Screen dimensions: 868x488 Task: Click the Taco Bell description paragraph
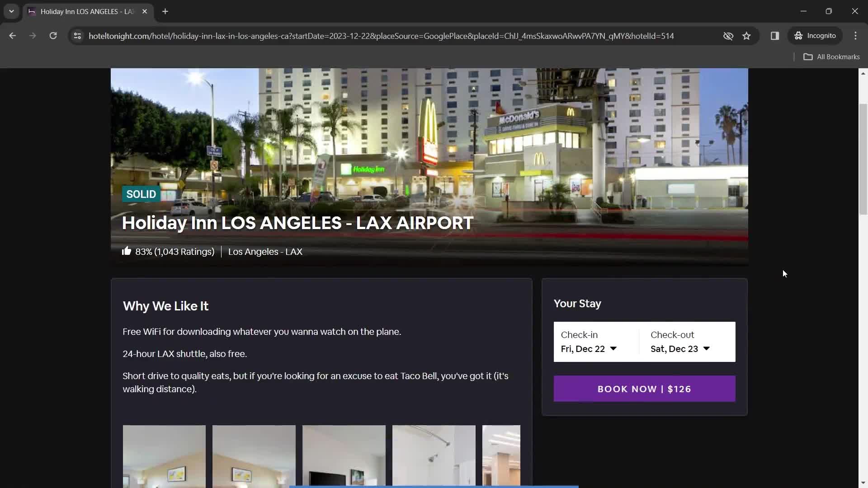coord(316,382)
